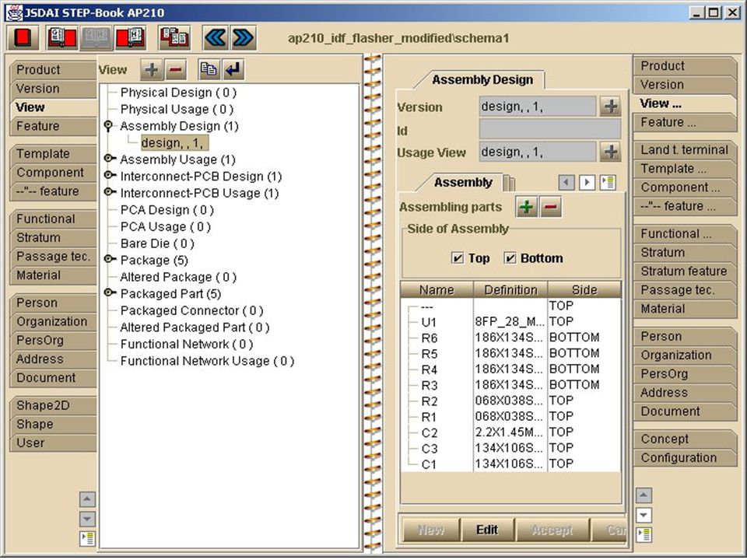The height and width of the screenshot is (560, 747).
Task: Open the Document tab in left sidebar
Action: click(53, 378)
